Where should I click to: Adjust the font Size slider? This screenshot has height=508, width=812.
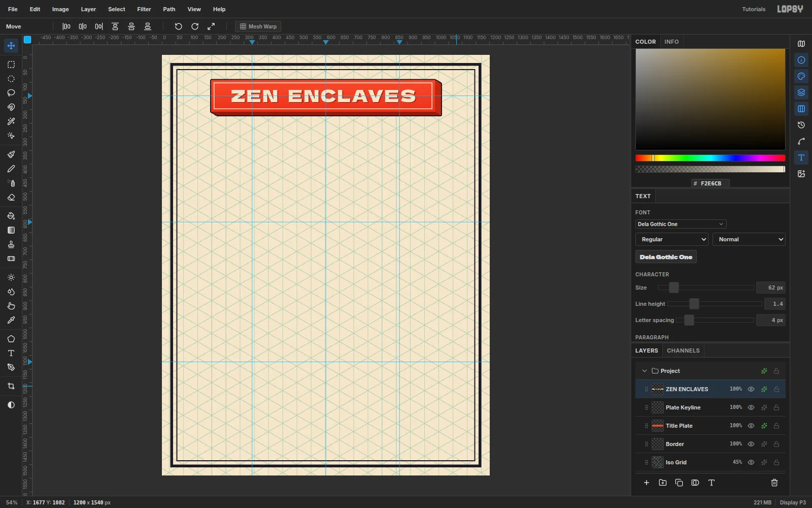tap(705, 288)
